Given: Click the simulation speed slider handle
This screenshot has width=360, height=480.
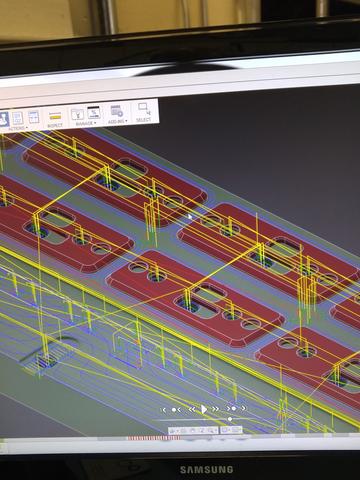Looking at the screenshot, I should click(x=230, y=419).
